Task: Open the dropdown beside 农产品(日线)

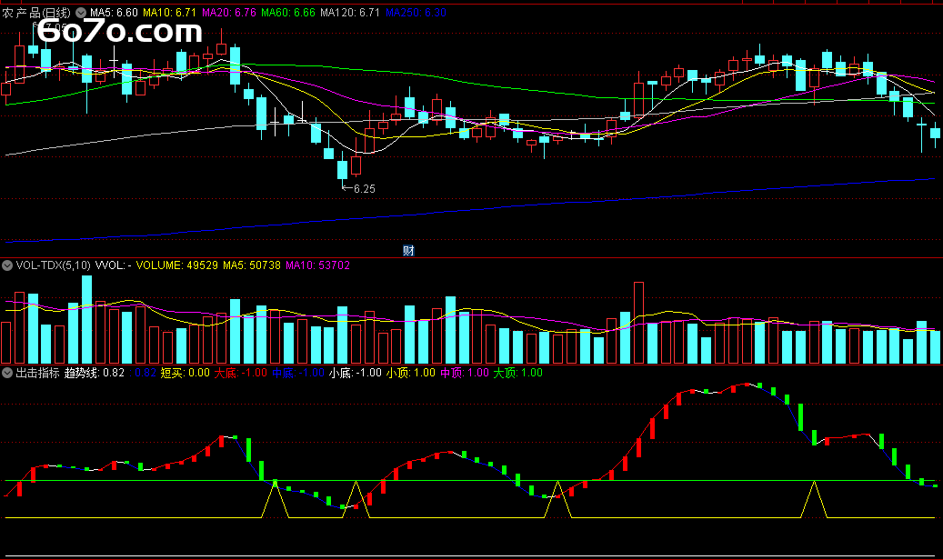Action: [x=81, y=13]
